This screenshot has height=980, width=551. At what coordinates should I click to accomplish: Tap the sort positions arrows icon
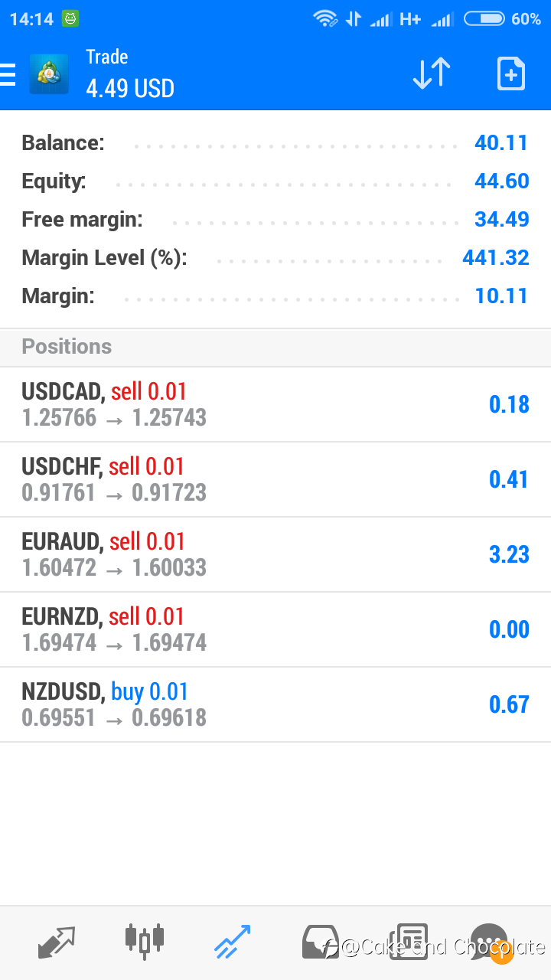coord(431,74)
